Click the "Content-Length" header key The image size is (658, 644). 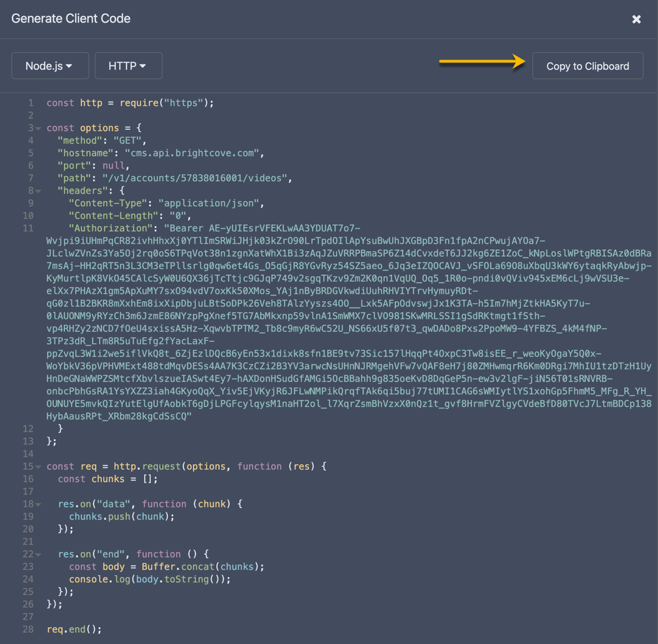[113, 216]
